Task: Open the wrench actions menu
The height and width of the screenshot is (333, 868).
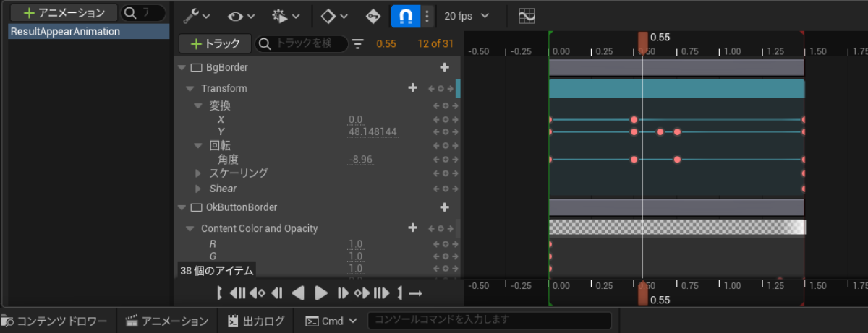Action: [195, 15]
